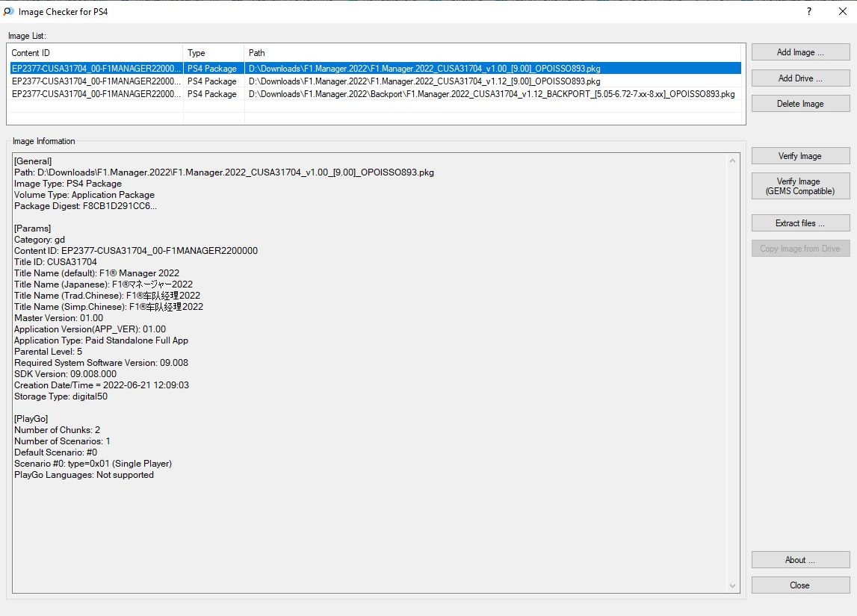Click the Title Name (Japanese) line
The height and width of the screenshot is (616, 857).
click(x=103, y=284)
